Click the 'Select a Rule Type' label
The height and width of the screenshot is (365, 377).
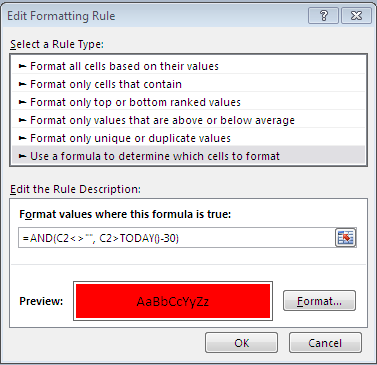(57, 44)
